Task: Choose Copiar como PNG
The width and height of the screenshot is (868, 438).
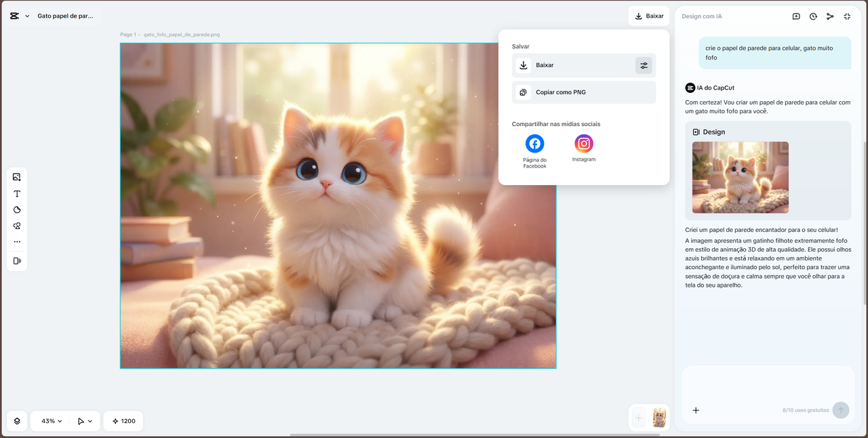Action: click(584, 92)
